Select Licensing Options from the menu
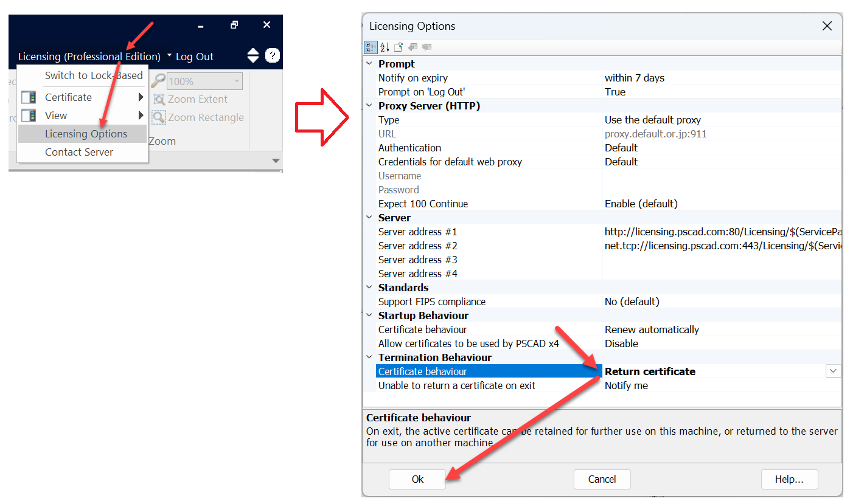The image size is (853, 504). pyautogui.click(x=86, y=134)
